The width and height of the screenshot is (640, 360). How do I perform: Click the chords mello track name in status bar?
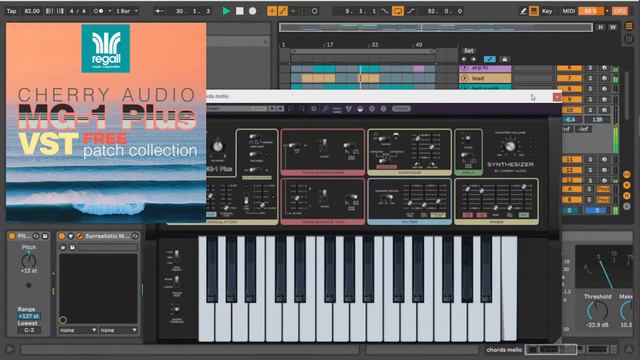pos(504,350)
